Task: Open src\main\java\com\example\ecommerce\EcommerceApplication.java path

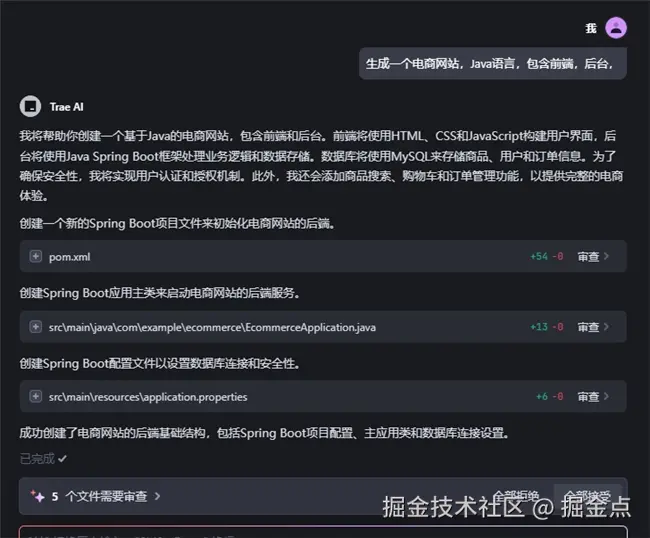Action: [x=212, y=327]
